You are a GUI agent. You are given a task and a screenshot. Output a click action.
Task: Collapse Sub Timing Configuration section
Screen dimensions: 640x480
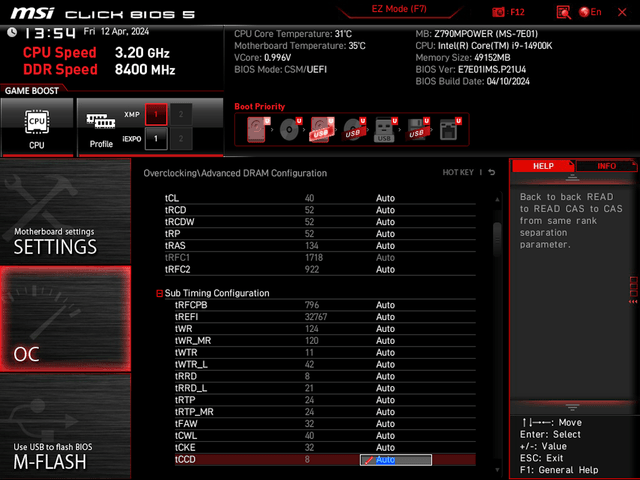tap(160, 293)
